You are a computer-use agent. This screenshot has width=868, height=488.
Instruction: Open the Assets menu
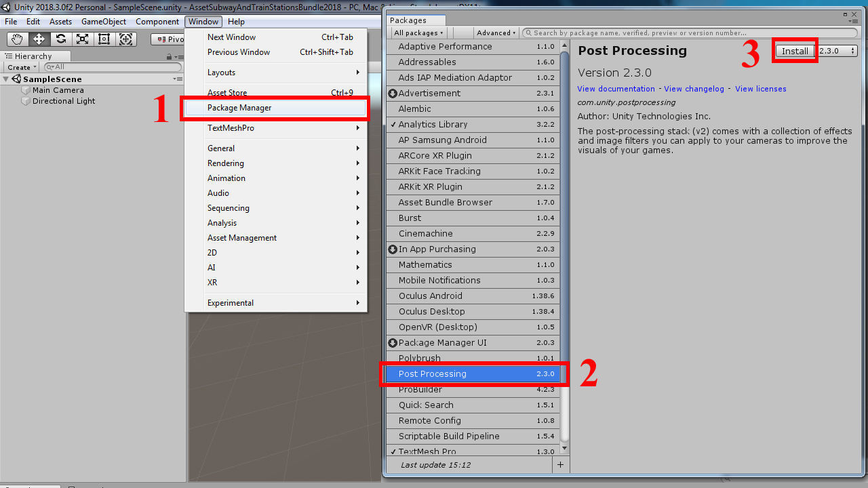click(60, 22)
